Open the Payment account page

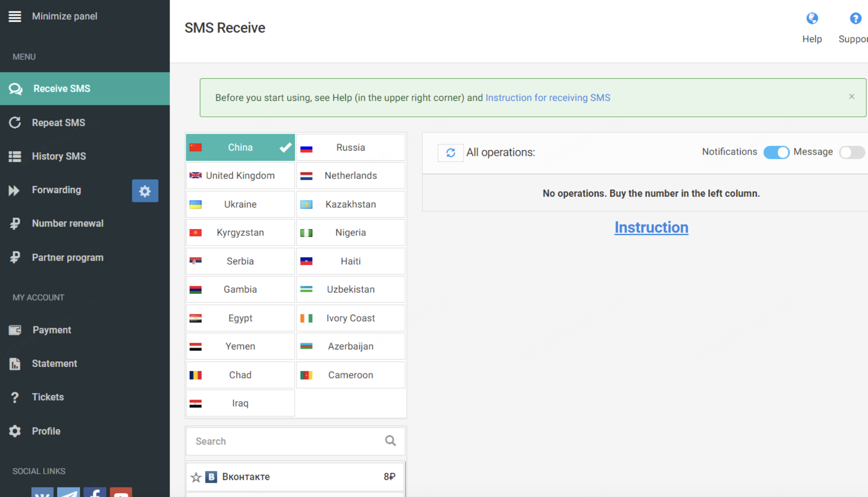(x=52, y=330)
